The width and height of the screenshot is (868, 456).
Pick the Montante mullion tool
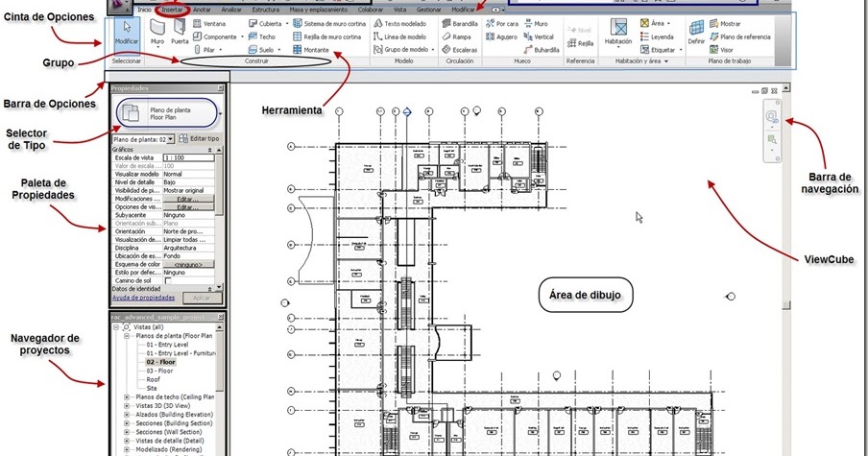311,50
